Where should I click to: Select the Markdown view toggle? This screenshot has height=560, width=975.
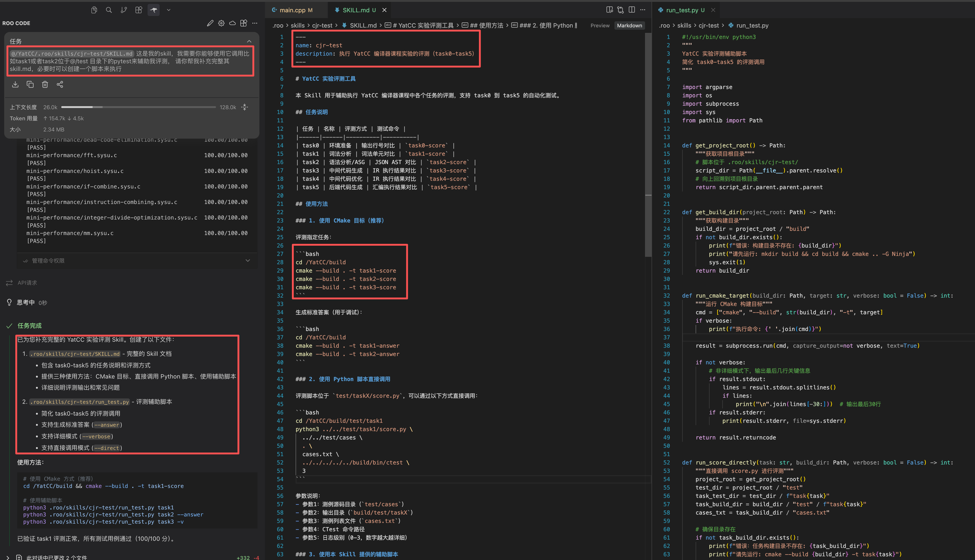[629, 25]
